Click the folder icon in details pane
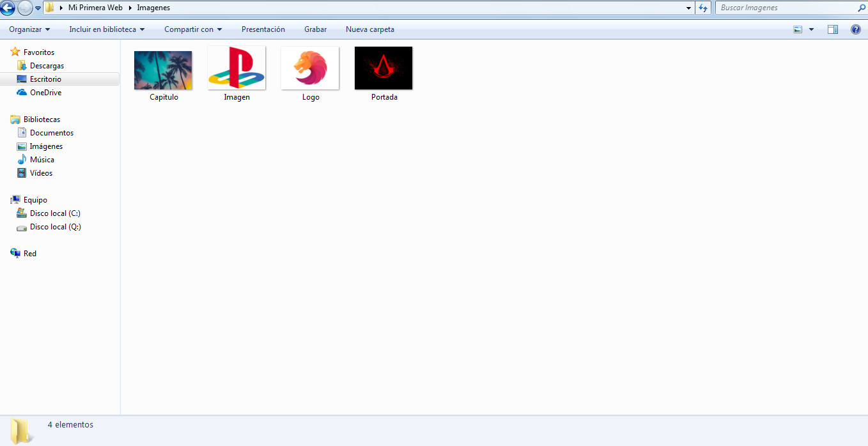This screenshot has width=868, height=446. (20, 431)
